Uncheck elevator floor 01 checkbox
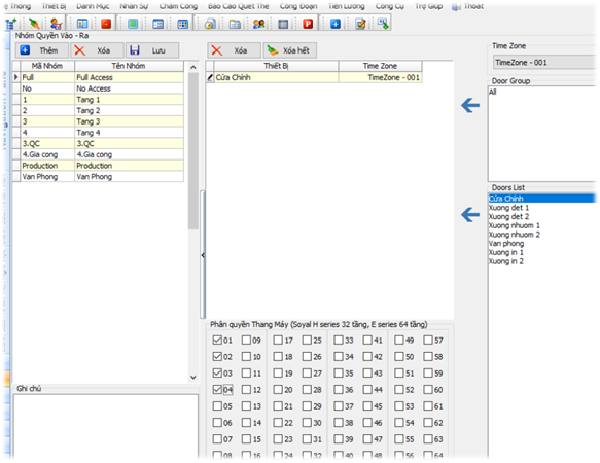 click(218, 340)
